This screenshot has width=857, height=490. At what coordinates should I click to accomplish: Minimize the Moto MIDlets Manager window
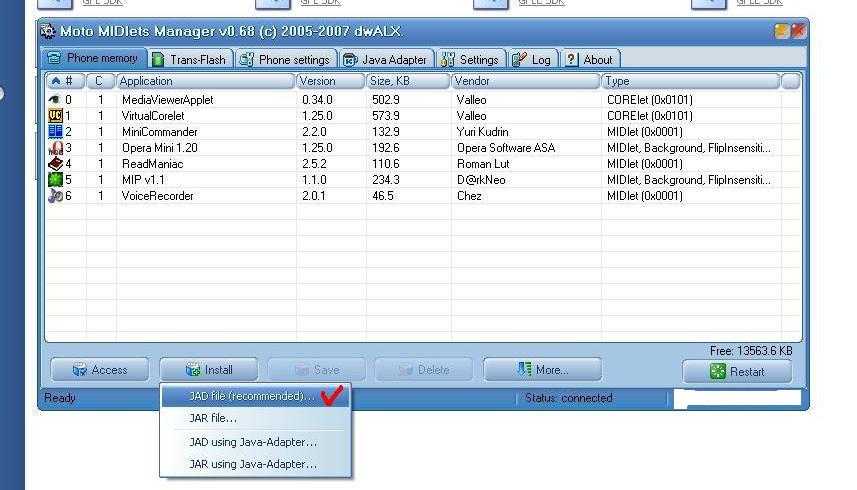click(782, 31)
